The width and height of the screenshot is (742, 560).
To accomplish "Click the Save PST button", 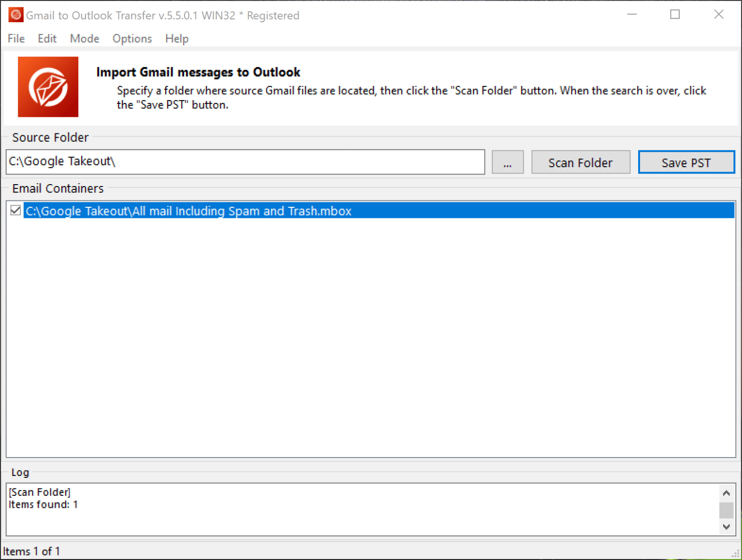I will click(686, 162).
